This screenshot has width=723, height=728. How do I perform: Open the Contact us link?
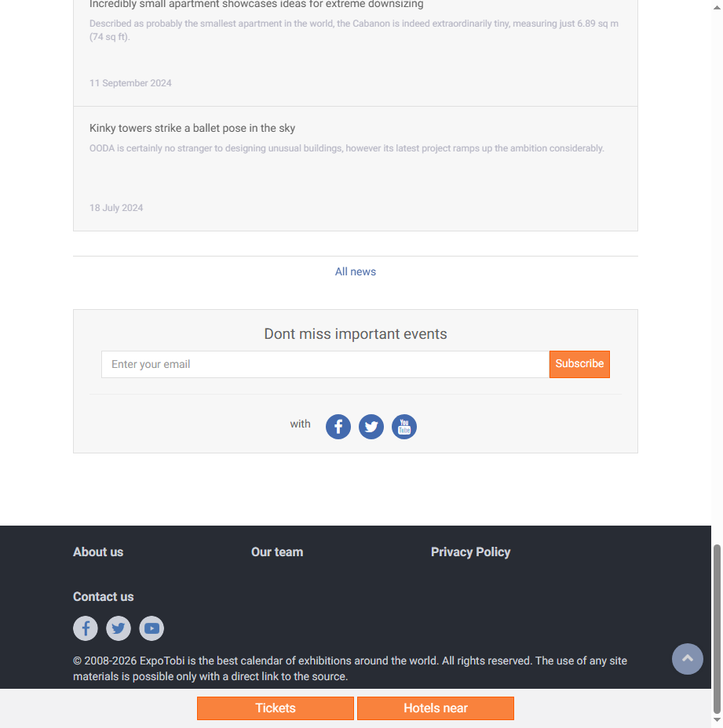(x=103, y=596)
